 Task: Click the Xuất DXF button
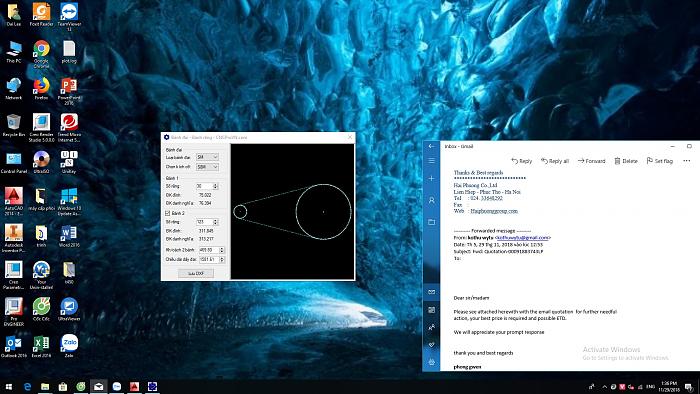click(196, 273)
